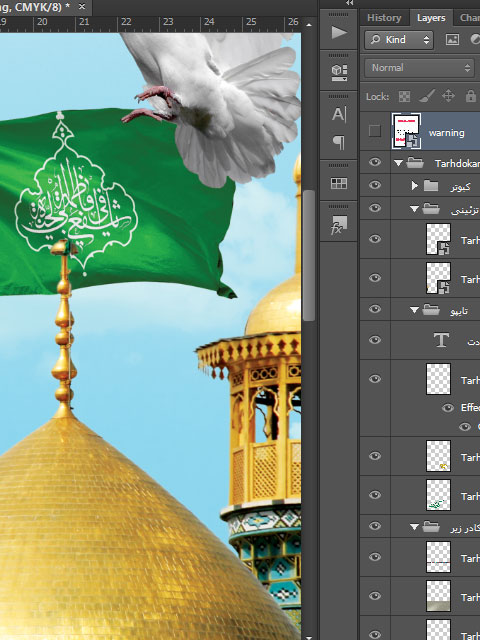
Task: Hide the کادر زیر group
Action: click(375, 526)
